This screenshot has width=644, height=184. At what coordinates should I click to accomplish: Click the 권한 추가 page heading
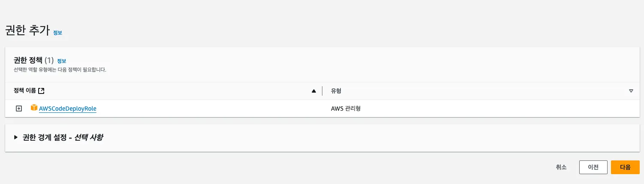pyautogui.click(x=27, y=31)
